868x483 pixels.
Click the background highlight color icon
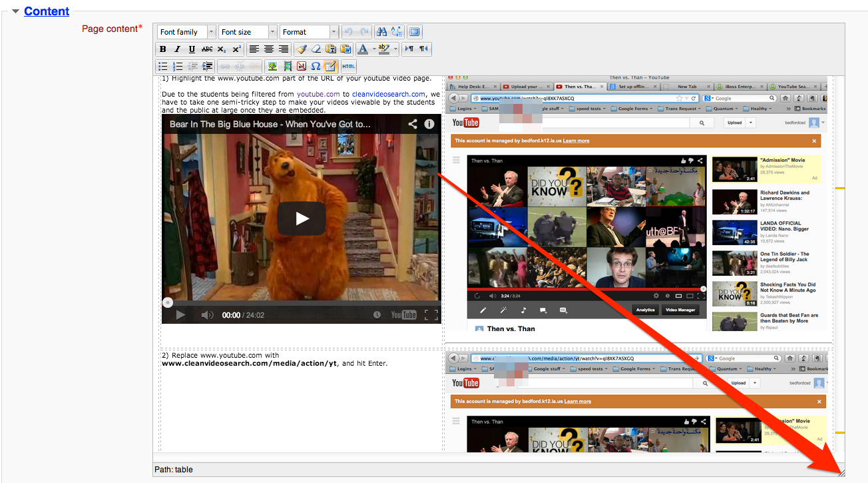[383, 49]
